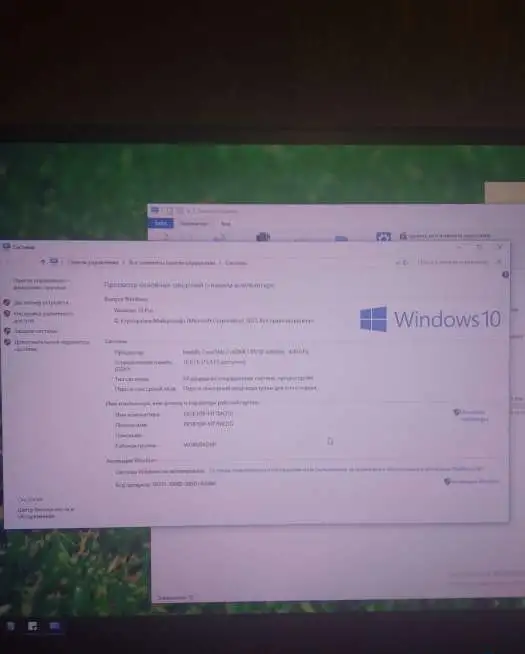This screenshot has height=654, width=525.
Task: Click Change settings next to computer name
Action: coord(471,415)
